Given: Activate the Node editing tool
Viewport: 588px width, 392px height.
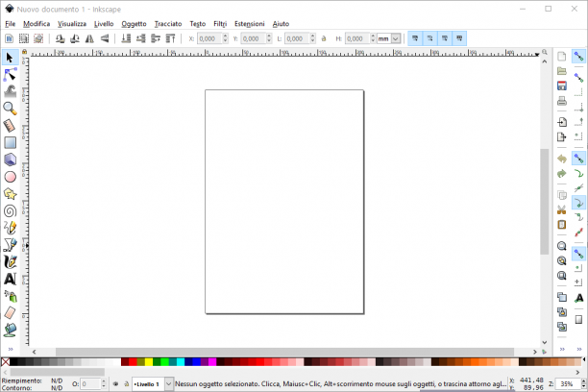Looking at the screenshot, I should 10,75.
